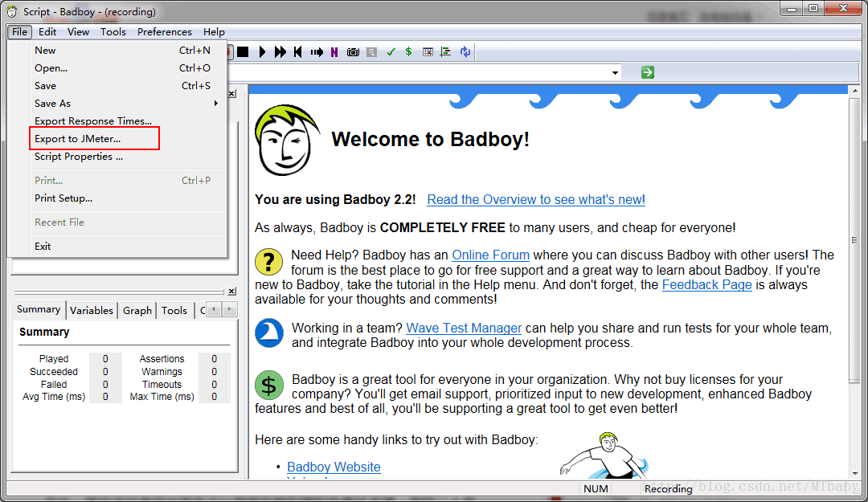Click the window maximize button
Image resolution: width=868 pixels, height=502 pixels.
point(813,8)
